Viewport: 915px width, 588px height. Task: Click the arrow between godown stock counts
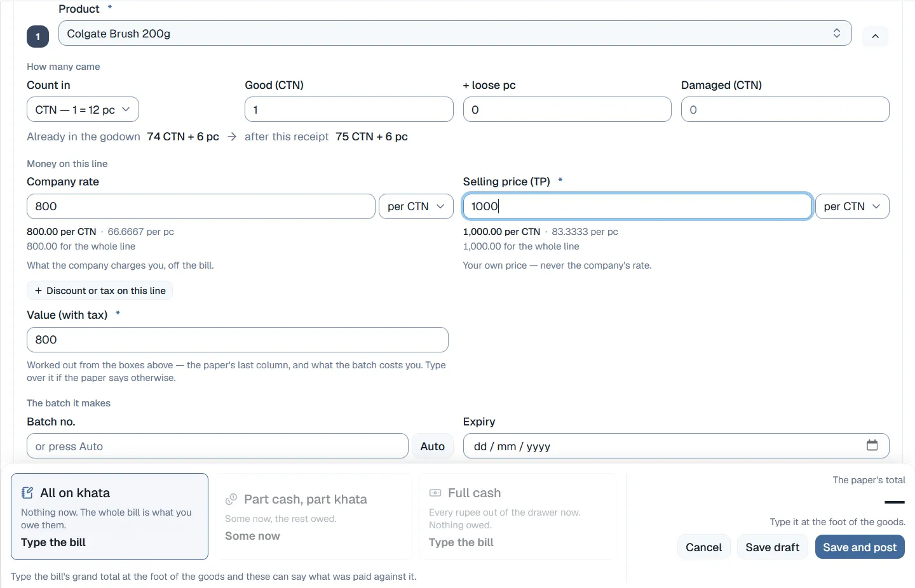232,137
